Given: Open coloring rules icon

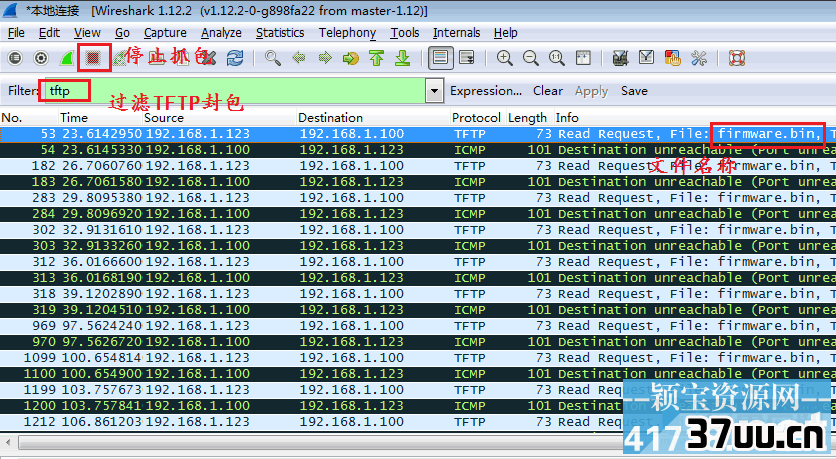Looking at the screenshot, I should click(x=672, y=58).
